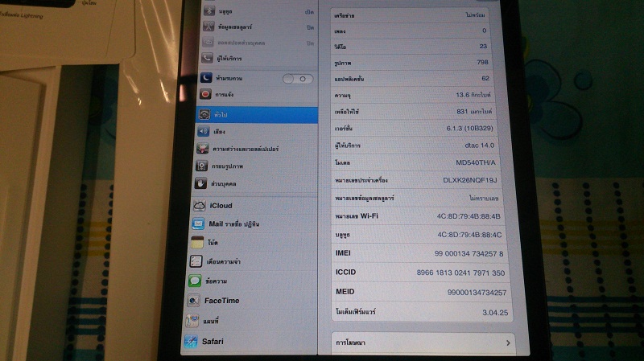The width and height of the screenshot is (644, 361).
Task: Open the cellular data antenna icon
Action: click(208, 27)
